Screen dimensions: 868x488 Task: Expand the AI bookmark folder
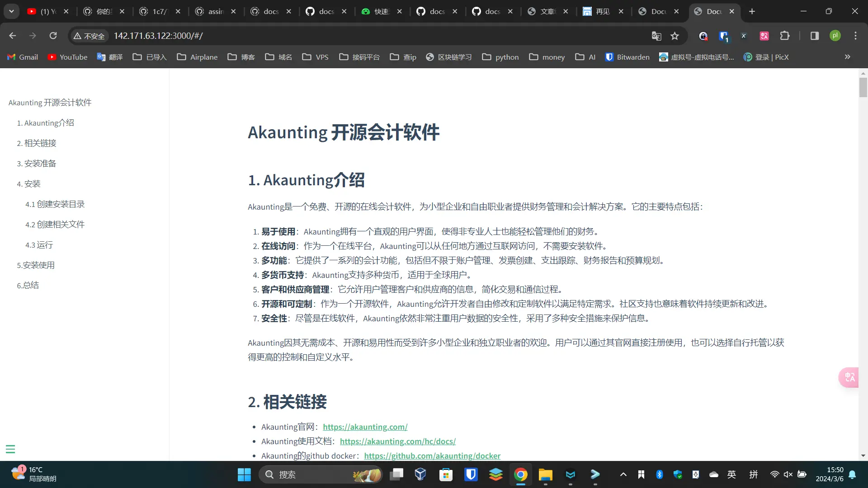(x=585, y=57)
